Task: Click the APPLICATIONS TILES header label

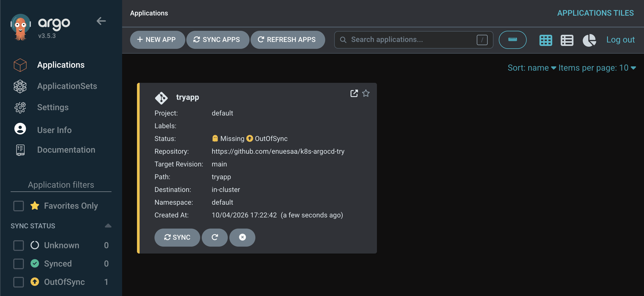Action: coord(595,13)
